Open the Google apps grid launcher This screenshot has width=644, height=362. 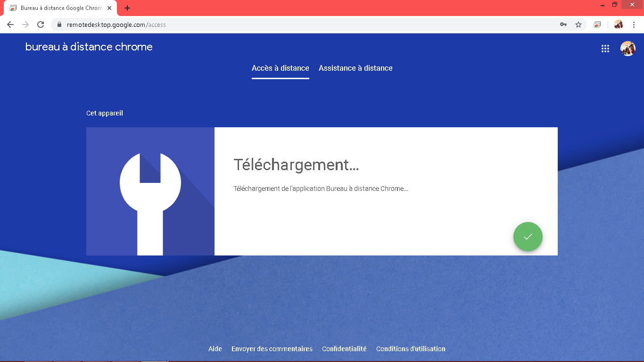pos(605,49)
